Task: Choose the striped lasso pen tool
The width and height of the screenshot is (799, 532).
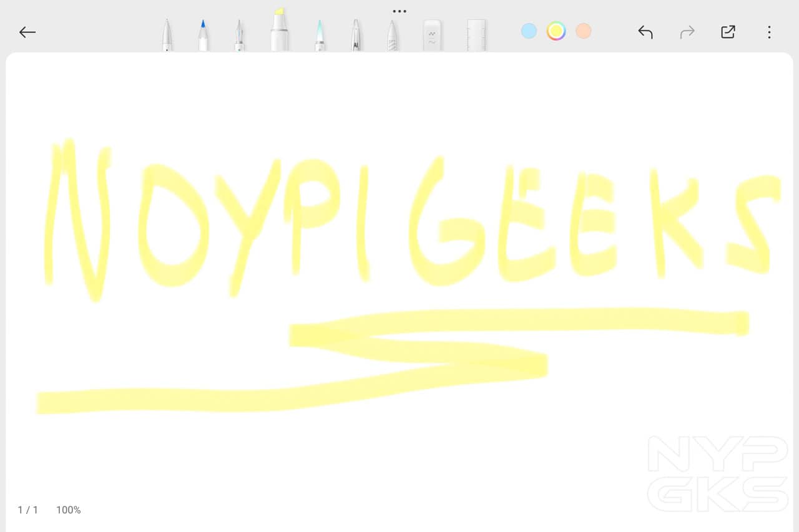Action: [x=392, y=36]
